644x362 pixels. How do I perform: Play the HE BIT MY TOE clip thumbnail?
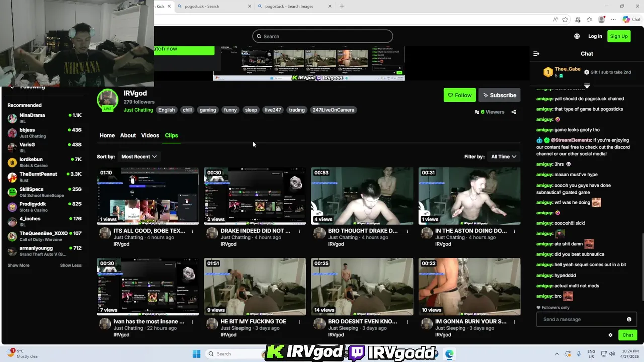coord(255,287)
